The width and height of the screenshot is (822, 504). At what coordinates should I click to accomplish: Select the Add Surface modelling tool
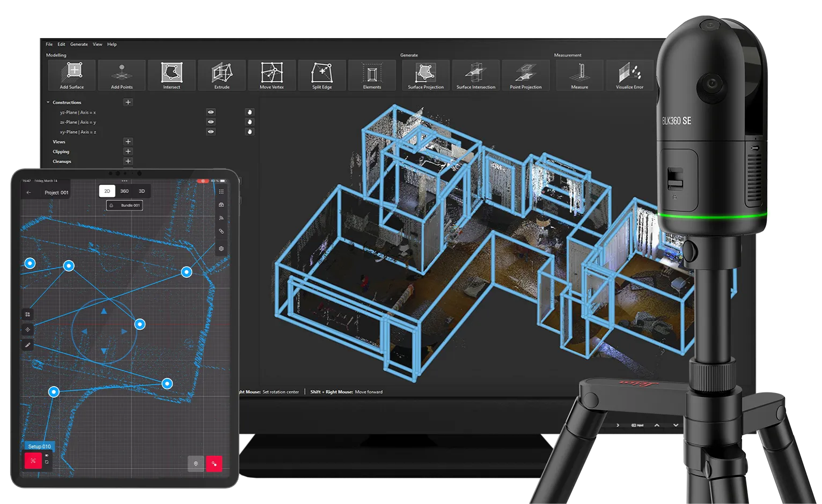click(x=72, y=75)
